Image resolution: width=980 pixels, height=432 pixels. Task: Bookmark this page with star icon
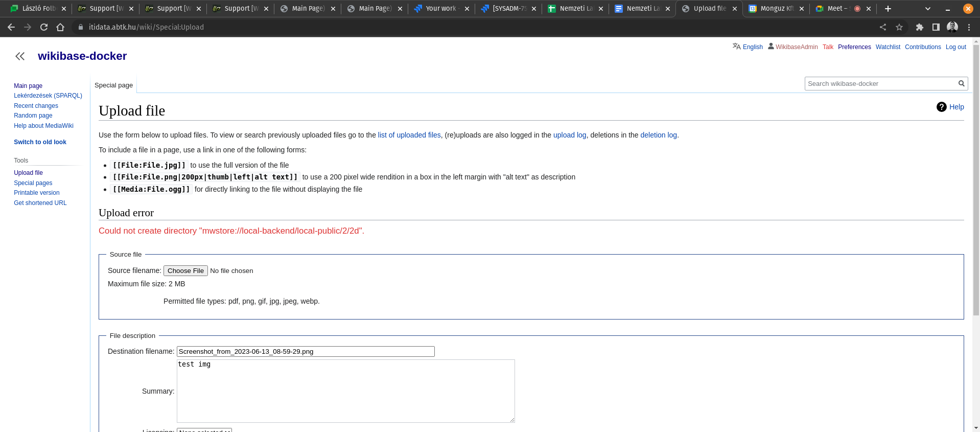[899, 27]
